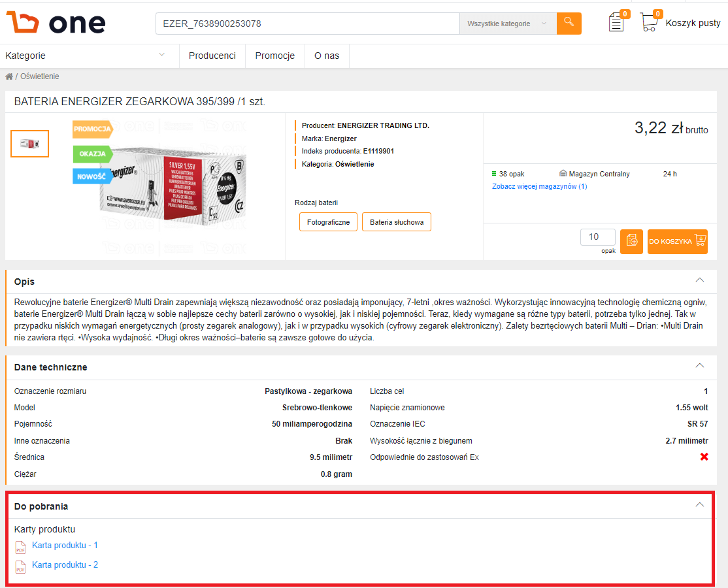
Task: Collapse the Dane techniczne section
Action: point(700,365)
